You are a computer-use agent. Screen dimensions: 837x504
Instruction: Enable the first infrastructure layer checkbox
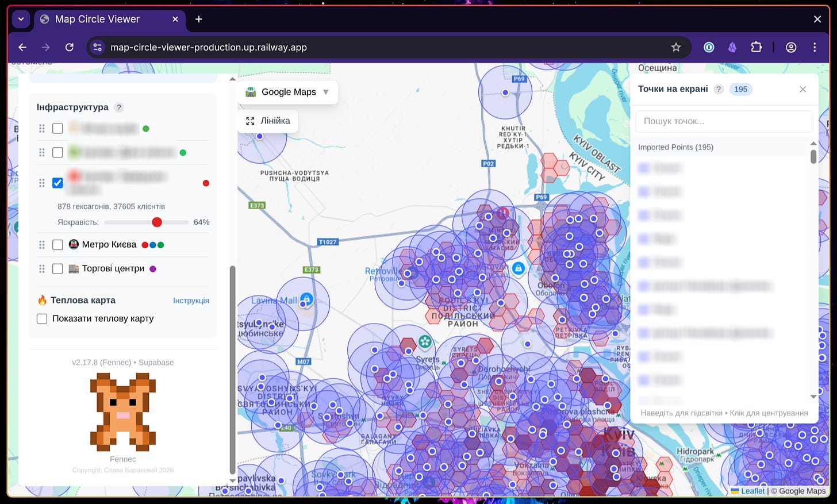(x=57, y=128)
